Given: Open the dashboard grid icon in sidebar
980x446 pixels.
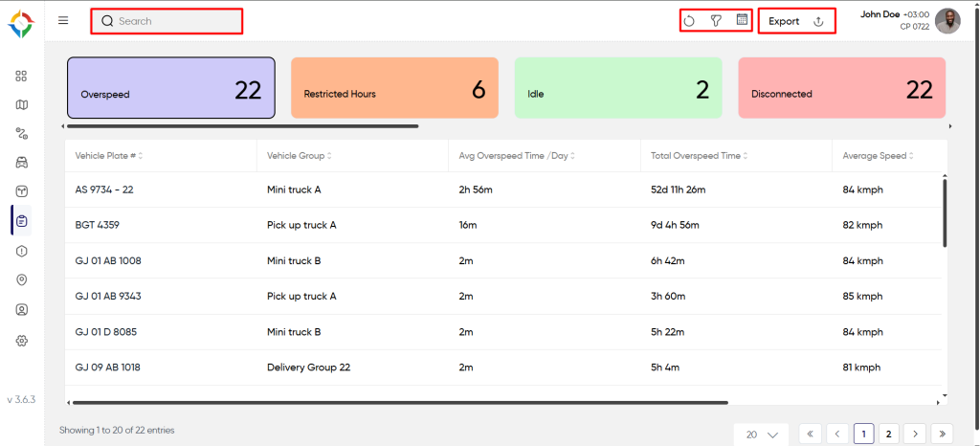Looking at the screenshot, I should point(21,77).
